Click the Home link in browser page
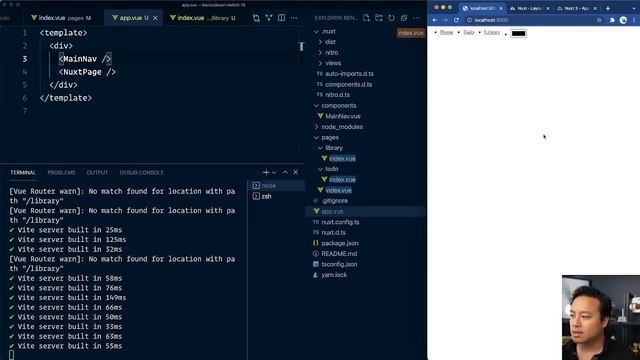The image size is (640, 360). (x=447, y=32)
